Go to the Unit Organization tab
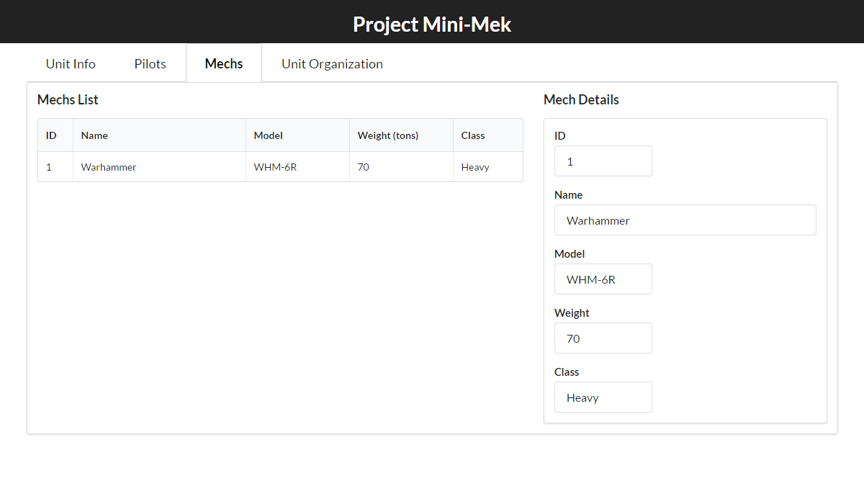Viewport: 864px width, 504px height. (332, 63)
